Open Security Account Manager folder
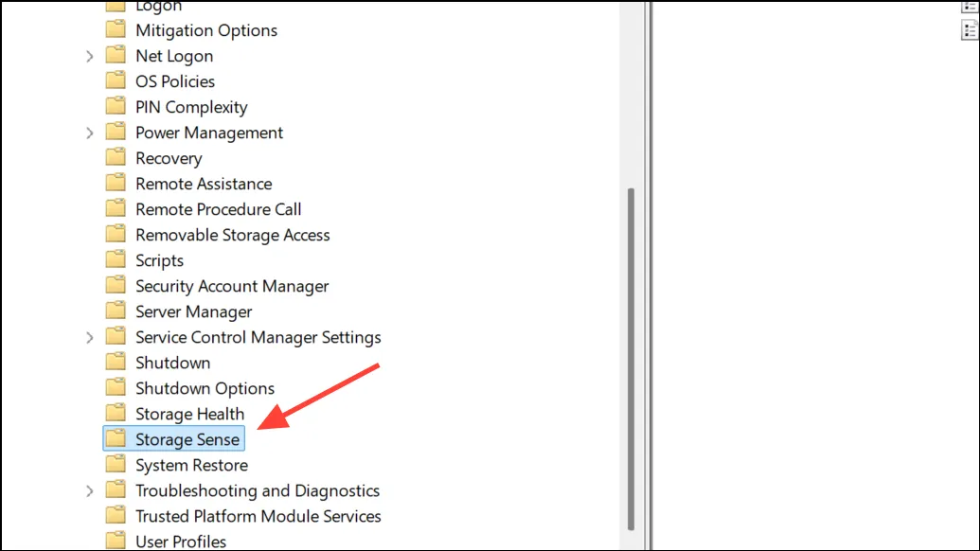The height and width of the screenshot is (551, 980). click(232, 286)
